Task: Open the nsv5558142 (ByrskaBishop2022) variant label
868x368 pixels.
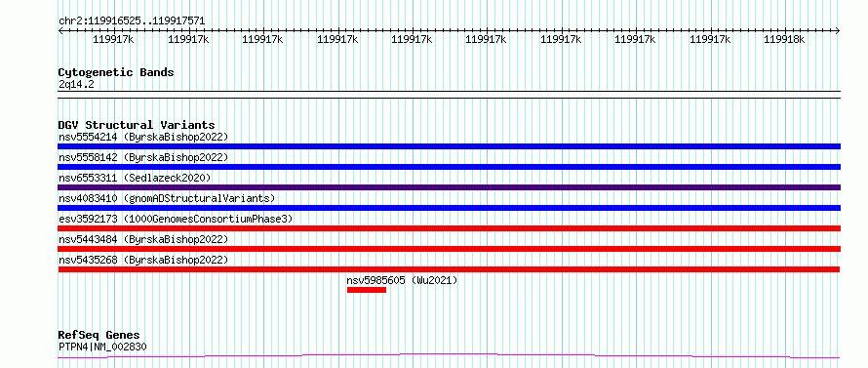Action: tap(143, 157)
